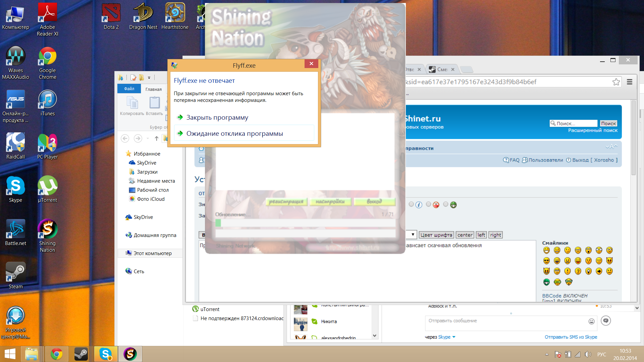Click Отправить SMS из Skype link
The image size is (644, 362).
coord(571,337)
